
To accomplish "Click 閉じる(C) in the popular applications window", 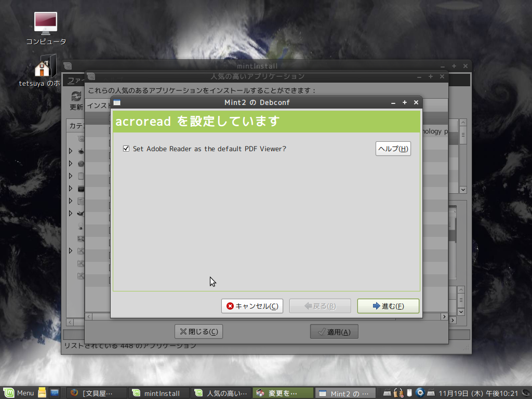I will [x=198, y=331].
